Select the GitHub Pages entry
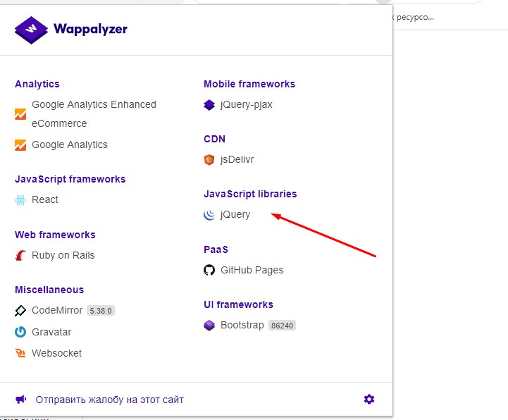Viewport: 508px width, 420px height. (x=252, y=270)
